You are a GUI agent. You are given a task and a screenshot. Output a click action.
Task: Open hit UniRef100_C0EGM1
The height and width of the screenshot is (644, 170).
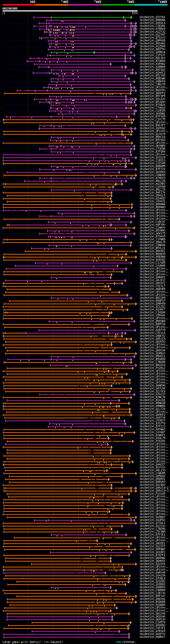coord(152,26)
